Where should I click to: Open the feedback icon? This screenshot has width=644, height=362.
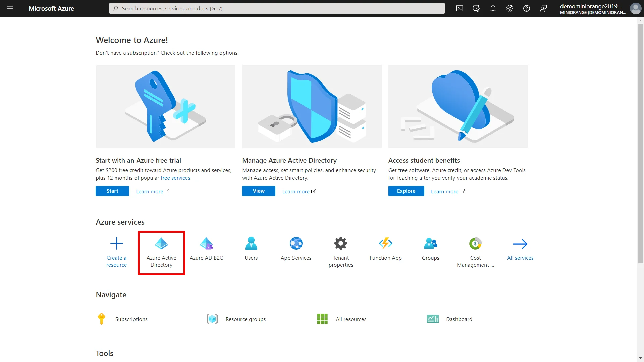tap(543, 8)
